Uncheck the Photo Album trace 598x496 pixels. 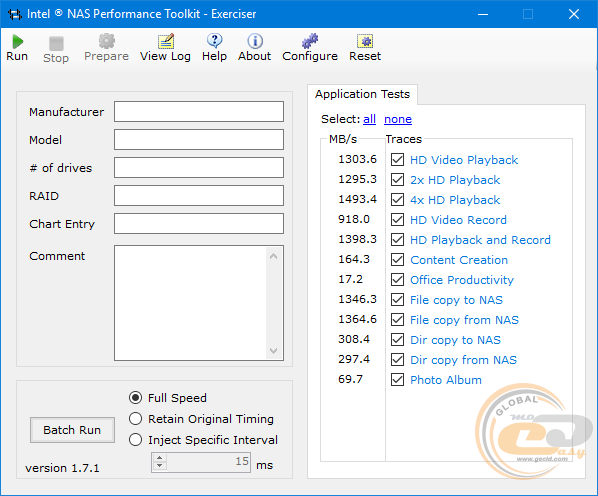(397, 379)
